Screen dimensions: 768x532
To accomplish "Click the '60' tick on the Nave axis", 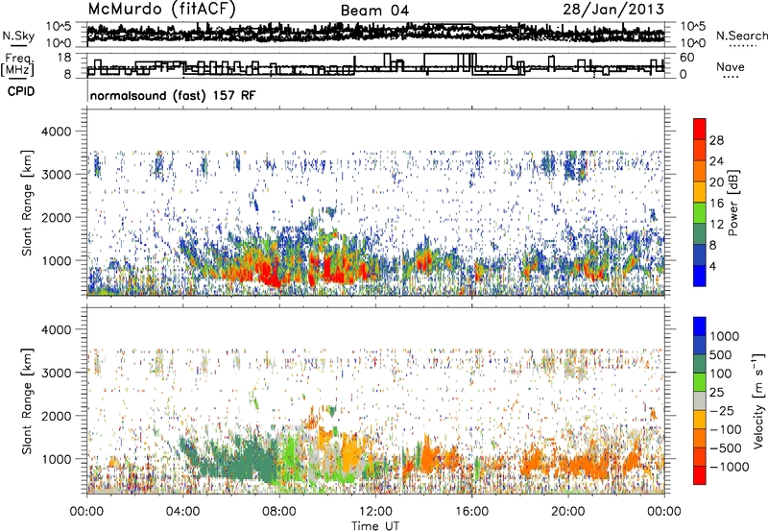I will (x=686, y=58).
